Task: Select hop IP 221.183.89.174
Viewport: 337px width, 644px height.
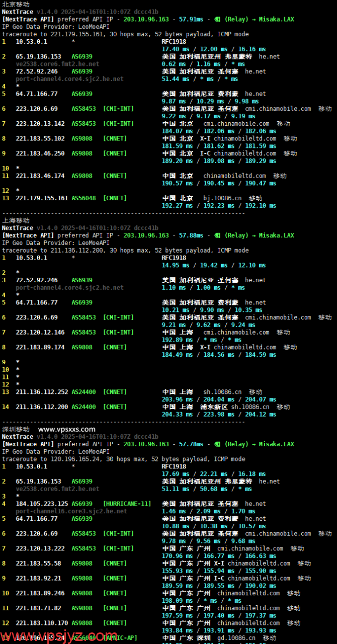Action: 40,347
